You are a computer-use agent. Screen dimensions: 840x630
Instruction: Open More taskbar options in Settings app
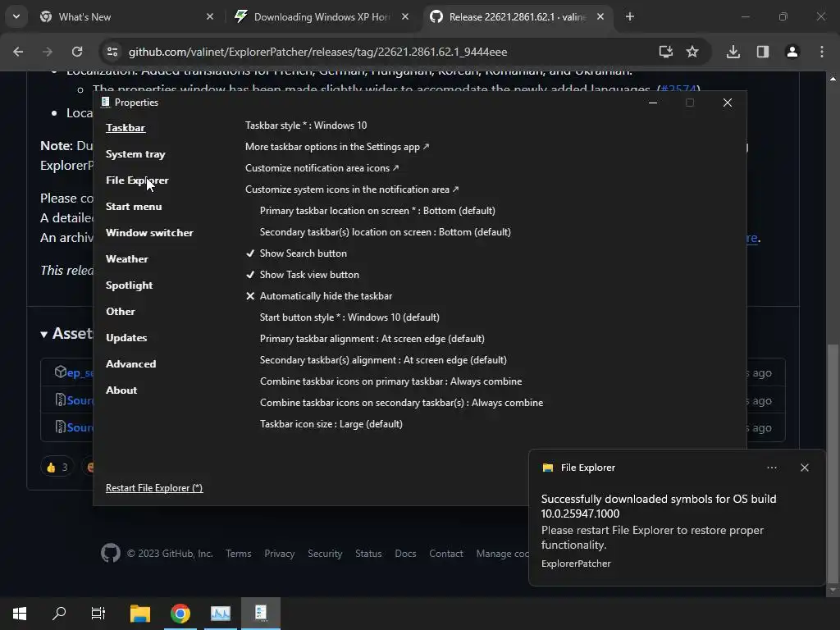pyautogui.click(x=337, y=147)
